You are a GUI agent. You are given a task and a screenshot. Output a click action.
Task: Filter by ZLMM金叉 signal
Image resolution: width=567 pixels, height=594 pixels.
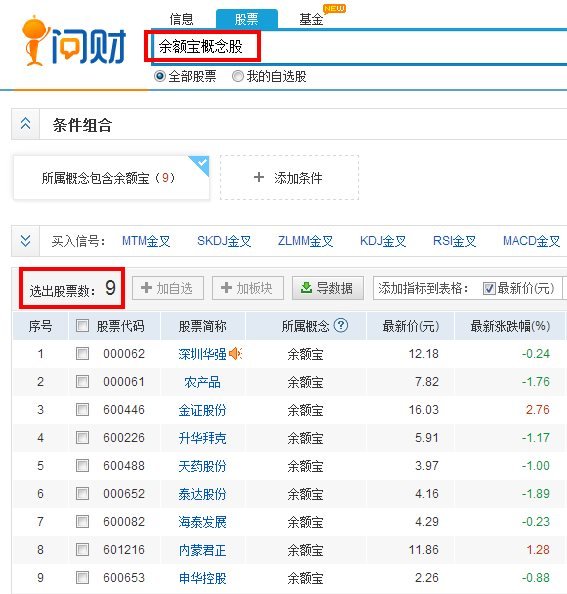pyautogui.click(x=305, y=241)
